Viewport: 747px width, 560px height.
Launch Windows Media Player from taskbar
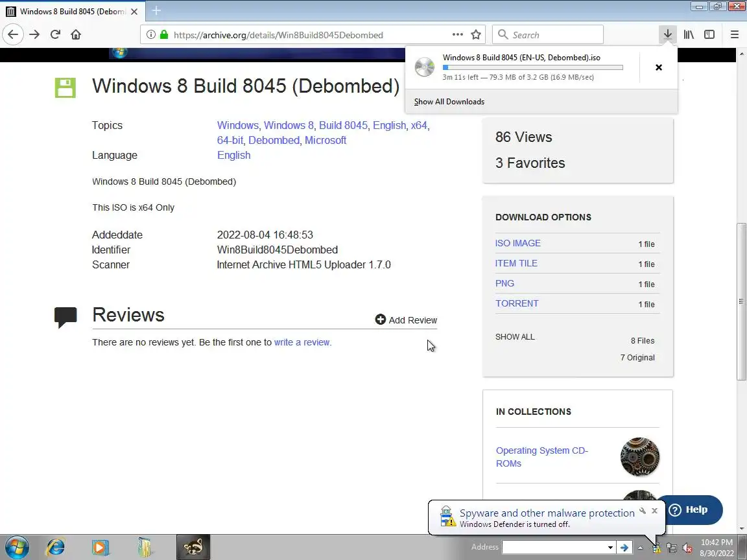[x=100, y=547]
